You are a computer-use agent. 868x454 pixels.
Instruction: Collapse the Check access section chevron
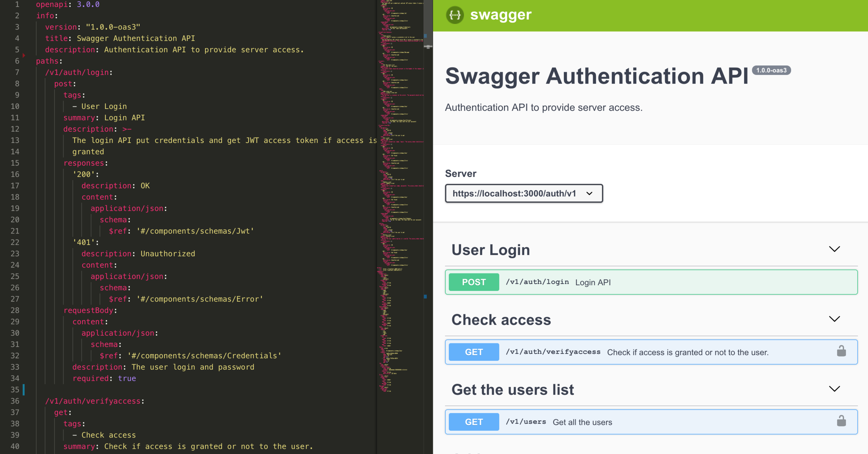click(834, 319)
